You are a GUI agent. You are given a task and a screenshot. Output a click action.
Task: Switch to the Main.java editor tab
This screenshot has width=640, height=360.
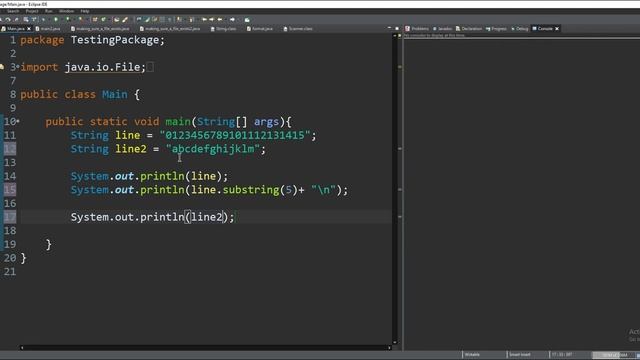(x=16, y=29)
